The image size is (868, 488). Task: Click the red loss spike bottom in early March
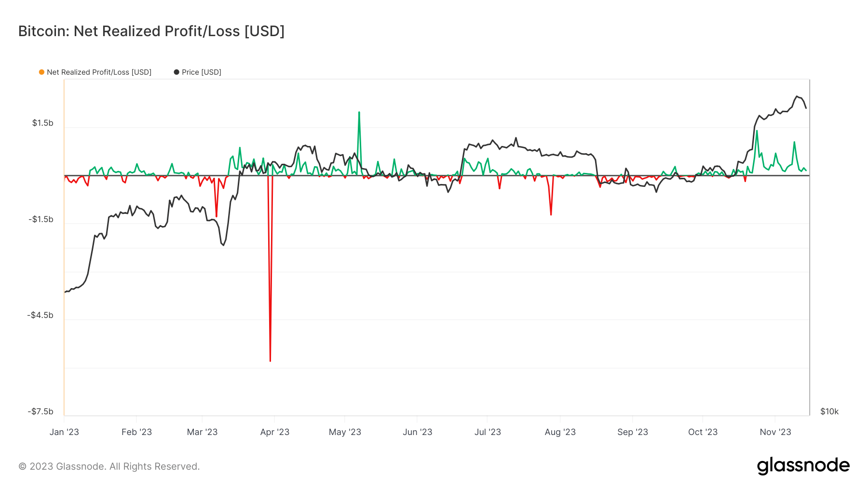tap(216, 216)
